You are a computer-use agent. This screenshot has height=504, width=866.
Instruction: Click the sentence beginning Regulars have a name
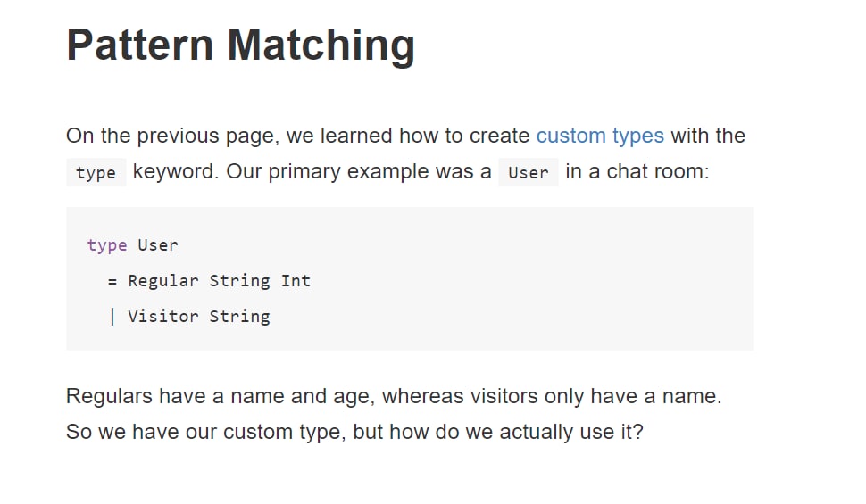point(393,396)
